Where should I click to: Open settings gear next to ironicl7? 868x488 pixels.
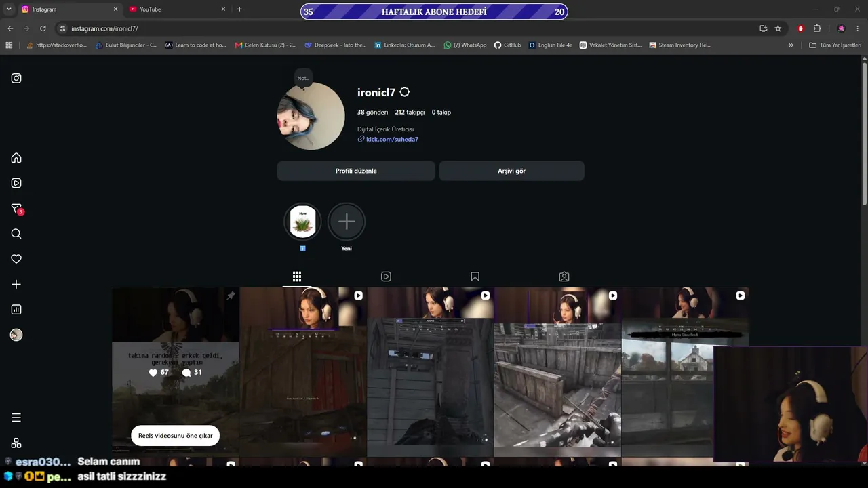405,92
